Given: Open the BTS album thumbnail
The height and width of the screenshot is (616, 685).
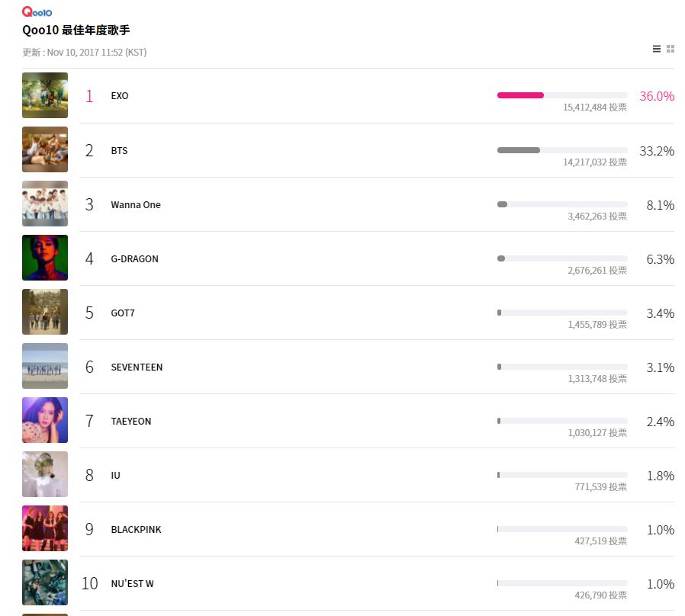Looking at the screenshot, I should point(45,149).
